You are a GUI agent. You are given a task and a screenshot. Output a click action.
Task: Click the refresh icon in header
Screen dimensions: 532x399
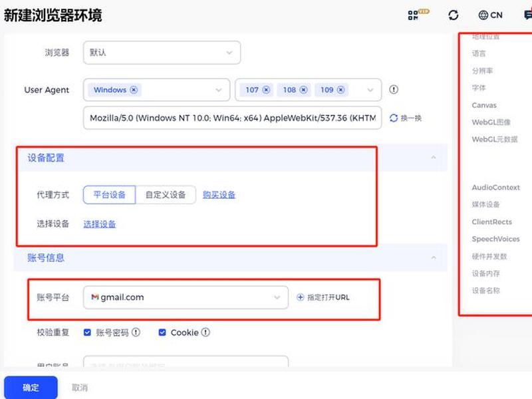click(x=454, y=15)
